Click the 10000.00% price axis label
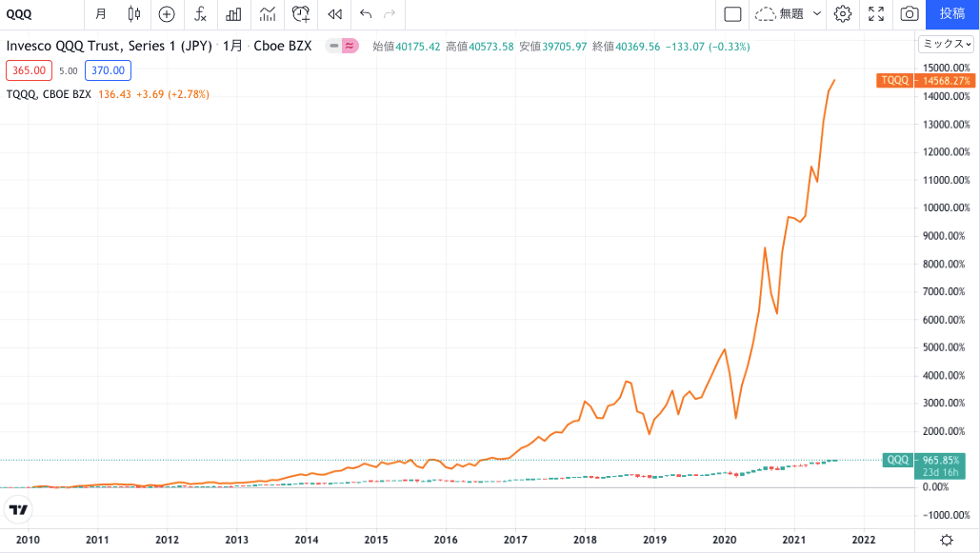980x553 pixels. tap(947, 208)
